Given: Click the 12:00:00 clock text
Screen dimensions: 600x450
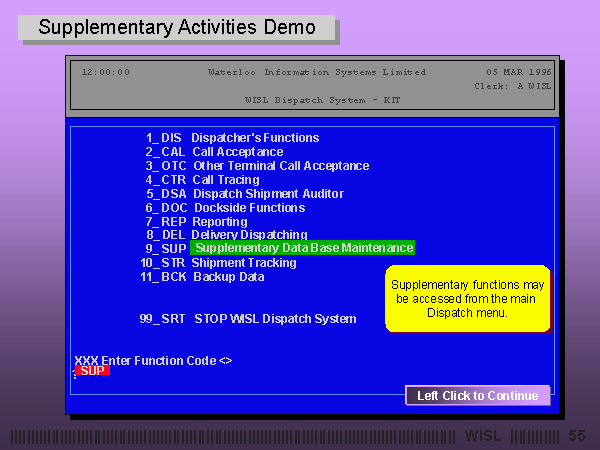Looking at the screenshot, I should click(106, 72).
